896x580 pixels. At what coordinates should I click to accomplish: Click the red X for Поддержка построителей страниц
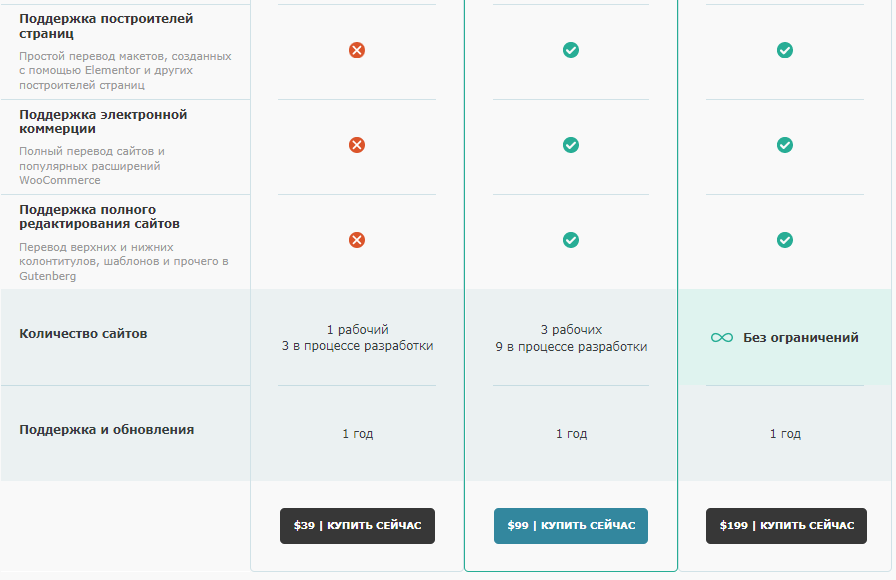pos(357,51)
